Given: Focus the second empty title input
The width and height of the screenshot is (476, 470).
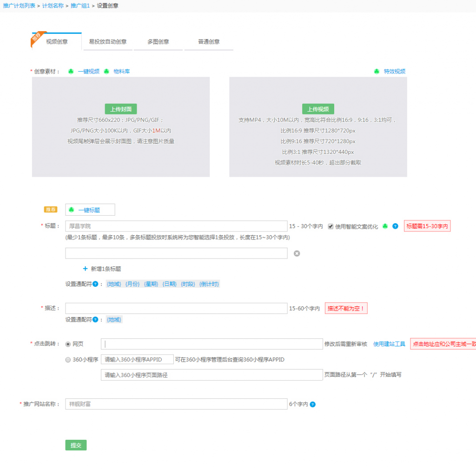Looking at the screenshot, I should (176, 253).
